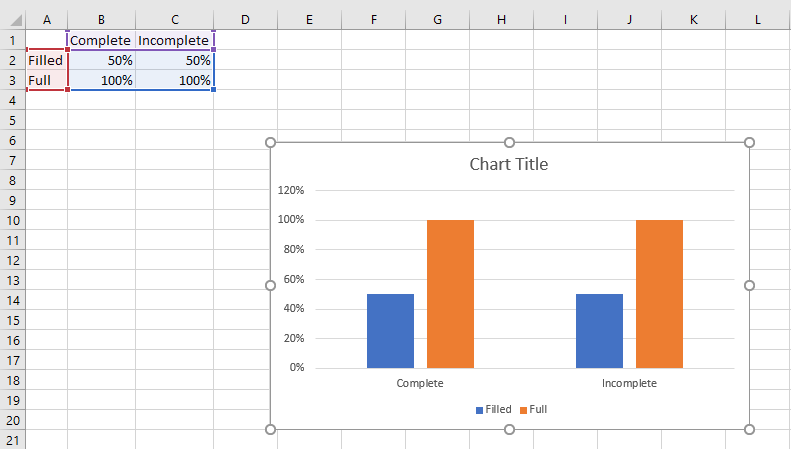Select row 1 header
Viewport: 791px width, 449px height.
(13, 40)
